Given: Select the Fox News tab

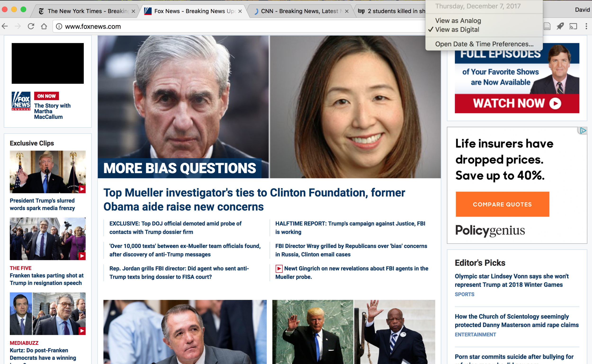Looking at the screenshot, I should (x=194, y=11).
